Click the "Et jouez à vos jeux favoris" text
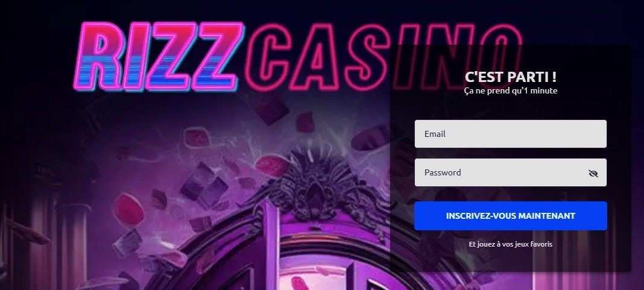The width and height of the screenshot is (644, 290). click(x=511, y=244)
